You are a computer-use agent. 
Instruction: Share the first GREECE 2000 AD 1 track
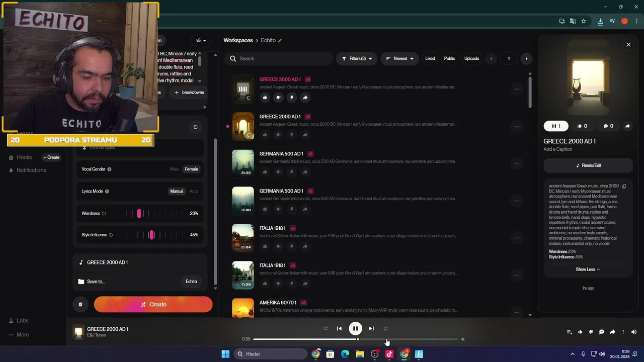[x=305, y=98]
